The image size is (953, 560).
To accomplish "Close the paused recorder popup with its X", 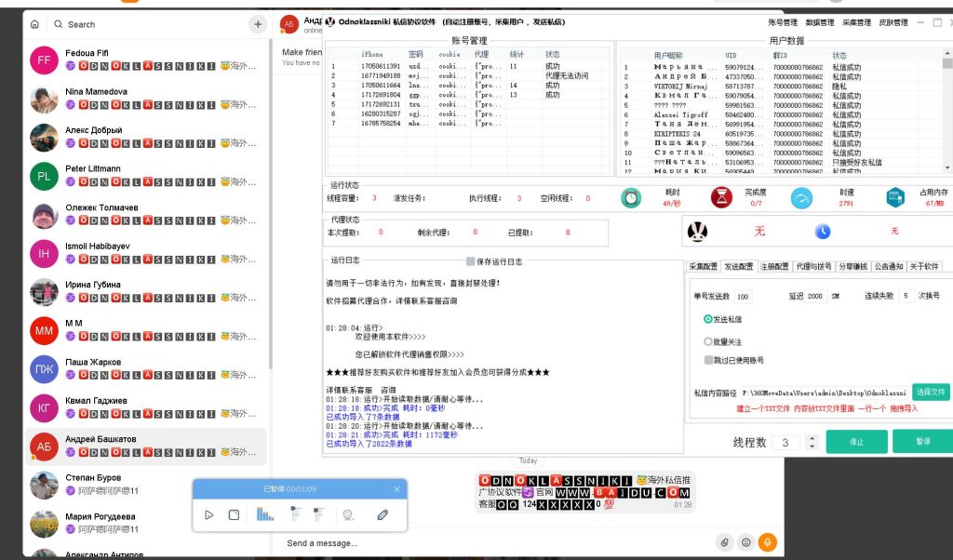I will point(396,488).
